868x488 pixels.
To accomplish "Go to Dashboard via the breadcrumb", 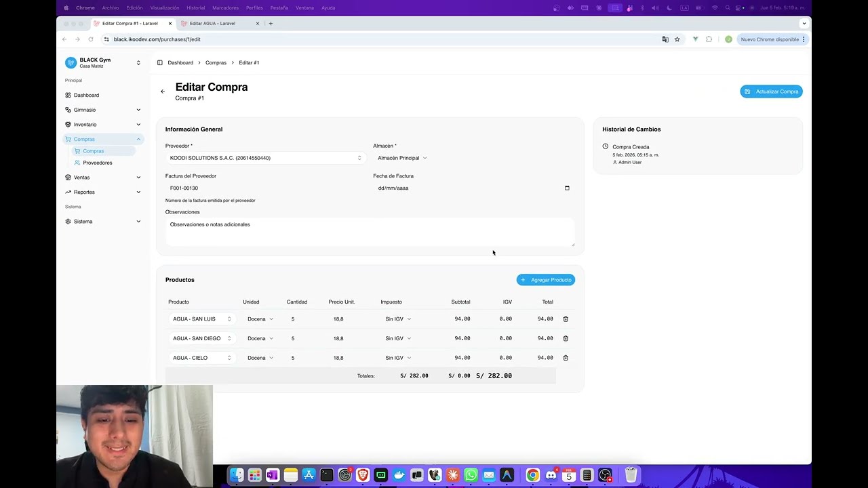I will click(180, 62).
